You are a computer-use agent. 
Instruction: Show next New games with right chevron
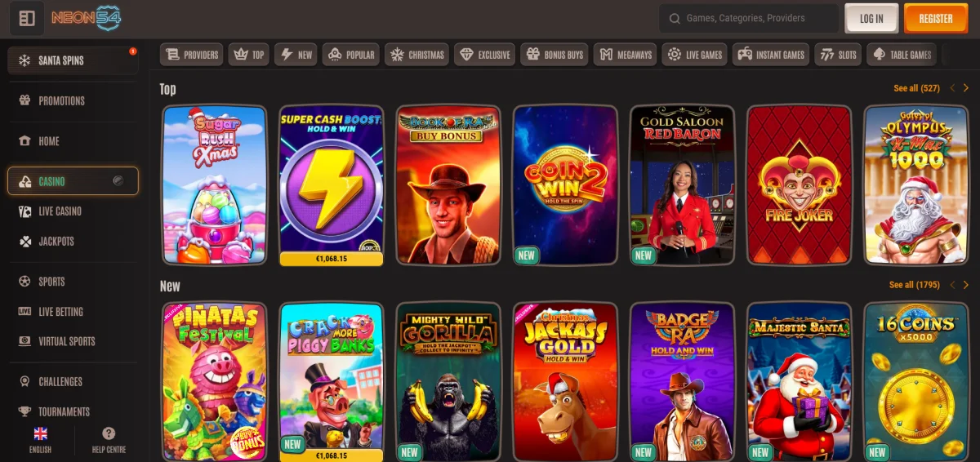pyautogui.click(x=966, y=285)
